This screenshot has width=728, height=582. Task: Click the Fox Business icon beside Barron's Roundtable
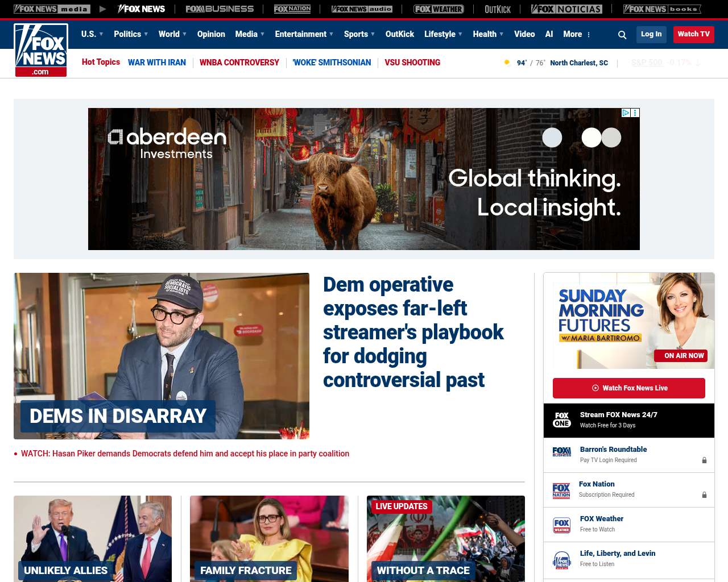click(x=562, y=452)
